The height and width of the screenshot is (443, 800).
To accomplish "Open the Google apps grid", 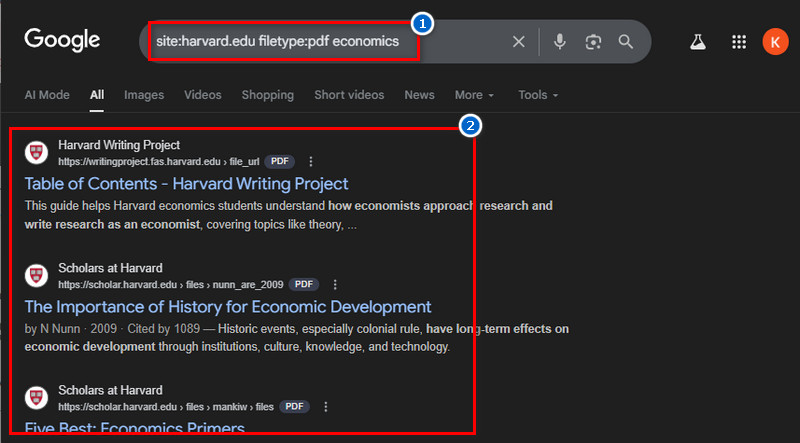I will (739, 42).
